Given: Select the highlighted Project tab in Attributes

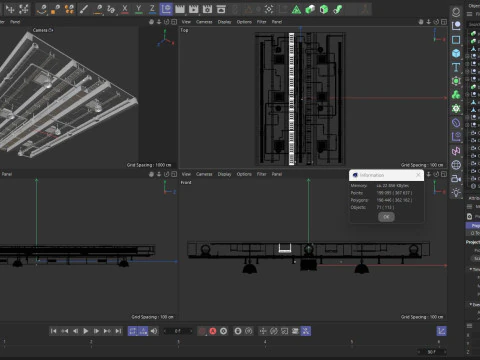Looking at the screenshot, I should click(x=473, y=226).
